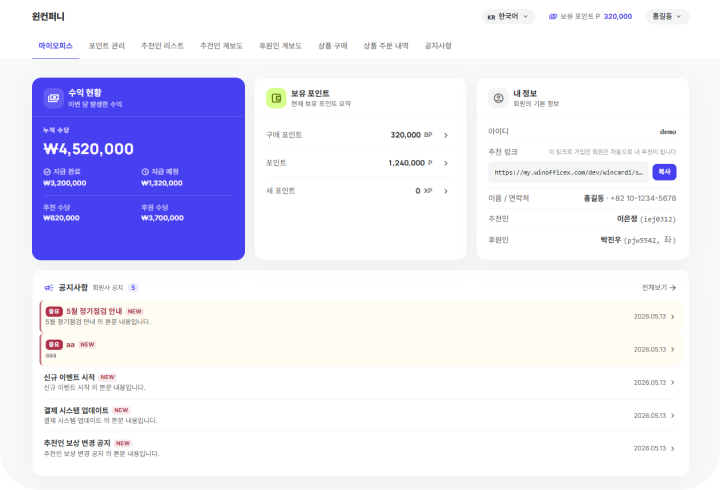
Task: Click the sponsor name 박진우
Action: coord(611,240)
